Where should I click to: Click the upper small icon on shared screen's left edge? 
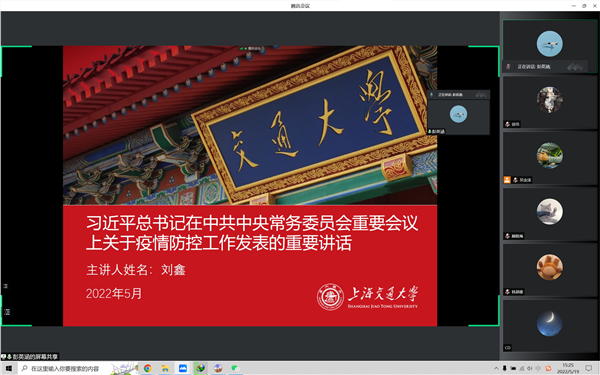click(5, 286)
